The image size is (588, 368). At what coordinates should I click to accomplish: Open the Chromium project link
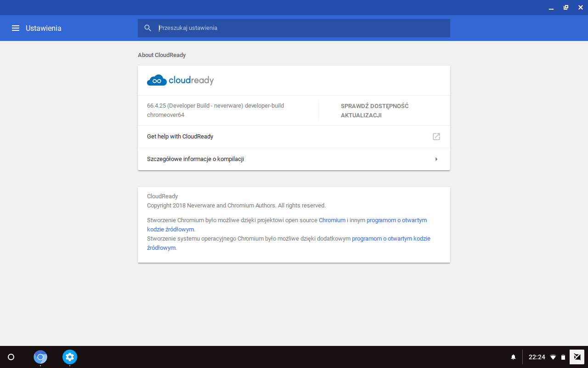(332, 220)
